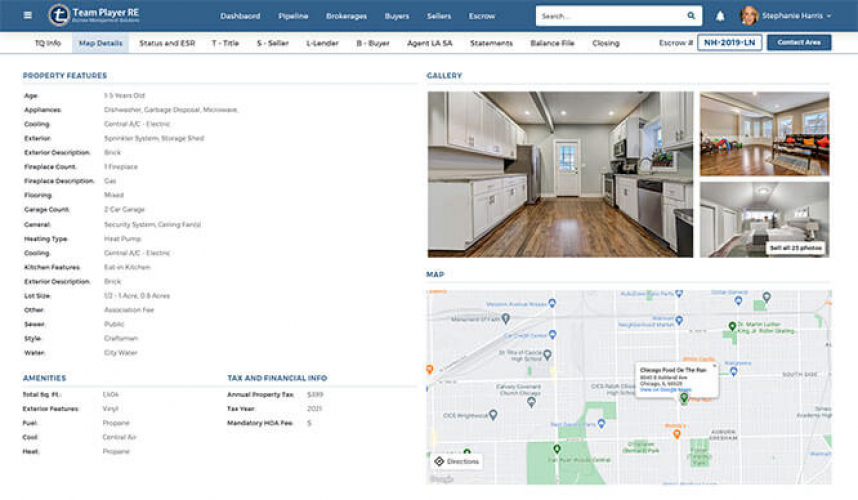The image size is (858, 500).
Task: Open the T - Title tab
Action: (x=225, y=43)
